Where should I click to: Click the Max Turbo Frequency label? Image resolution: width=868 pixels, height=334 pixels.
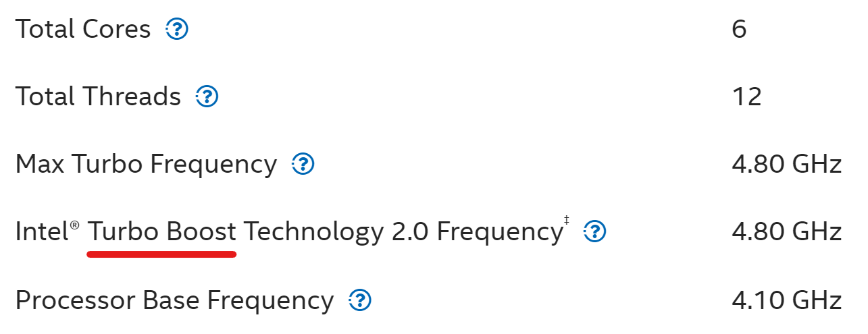(x=146, y=164)
